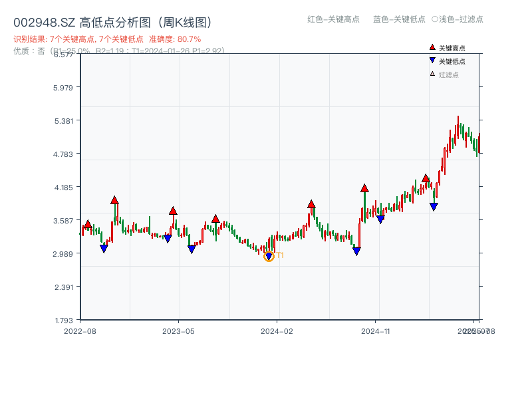The width and height of the screenshot is (532, 399).
Task: Click the blue 关键低点 legend triangle
Action: [x=432, y=61]
